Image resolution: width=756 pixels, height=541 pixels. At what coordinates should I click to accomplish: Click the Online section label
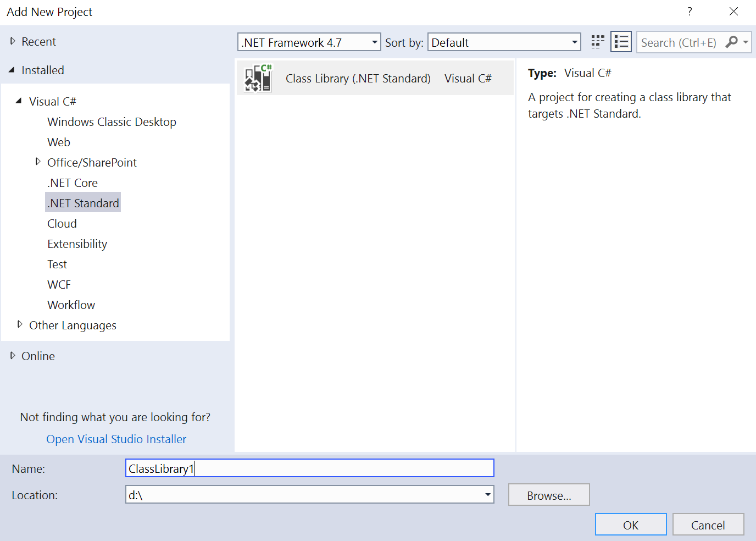(38, 356)
